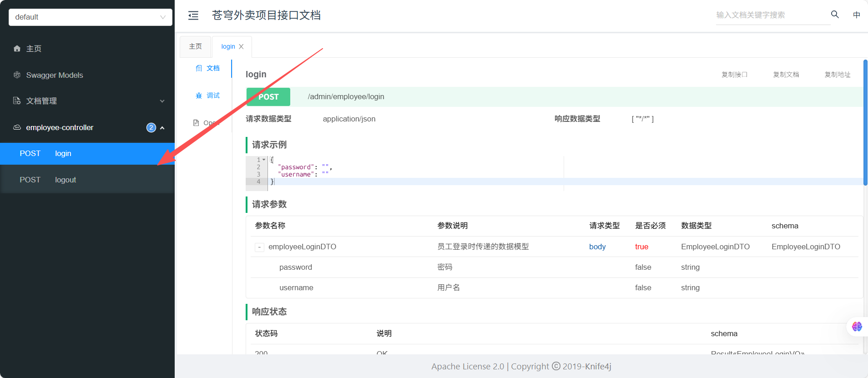Switch to the 主页 tab
This screenshot has height=378, width=868.
(x=196, y=46)
